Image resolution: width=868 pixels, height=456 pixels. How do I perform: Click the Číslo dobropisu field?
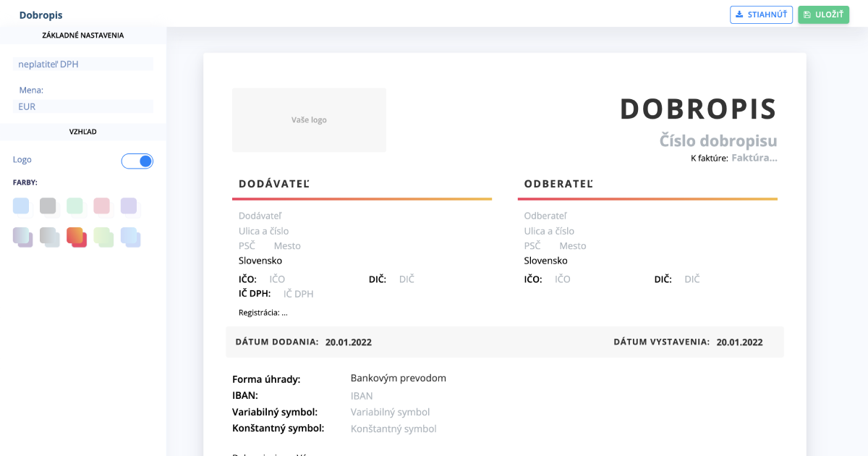[x=718, y=140]
